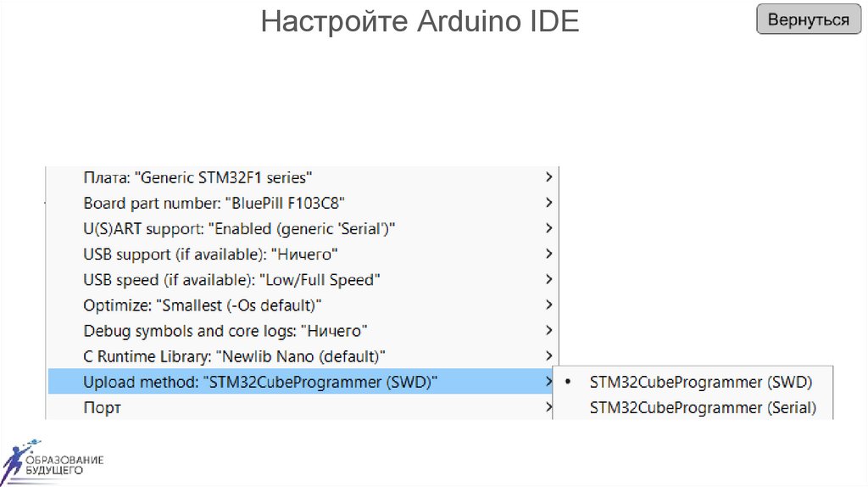
Task: Expand submenu arrow for USB speed
Action: (x=548, y=278)
